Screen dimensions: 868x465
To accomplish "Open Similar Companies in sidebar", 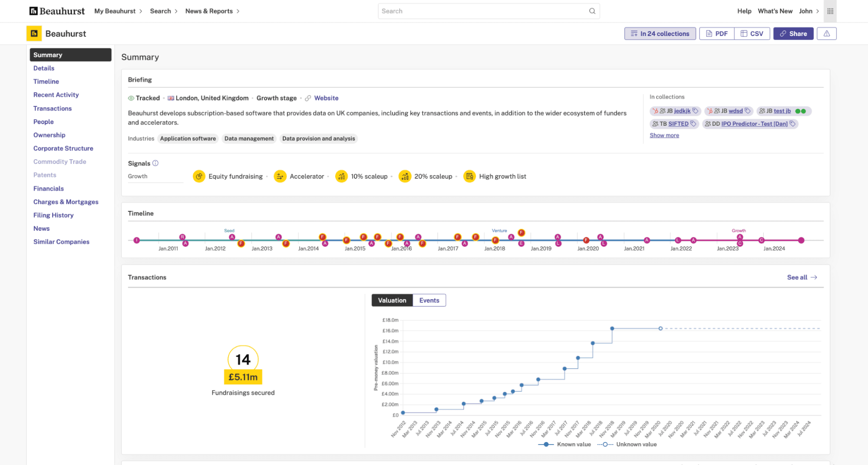I will (61, 242).
